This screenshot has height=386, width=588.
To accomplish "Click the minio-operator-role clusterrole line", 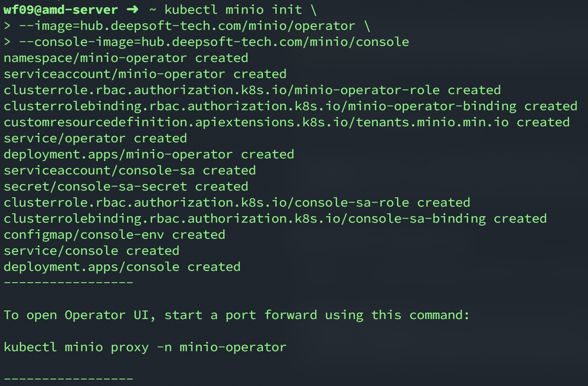I will click(x=252, y=90).
